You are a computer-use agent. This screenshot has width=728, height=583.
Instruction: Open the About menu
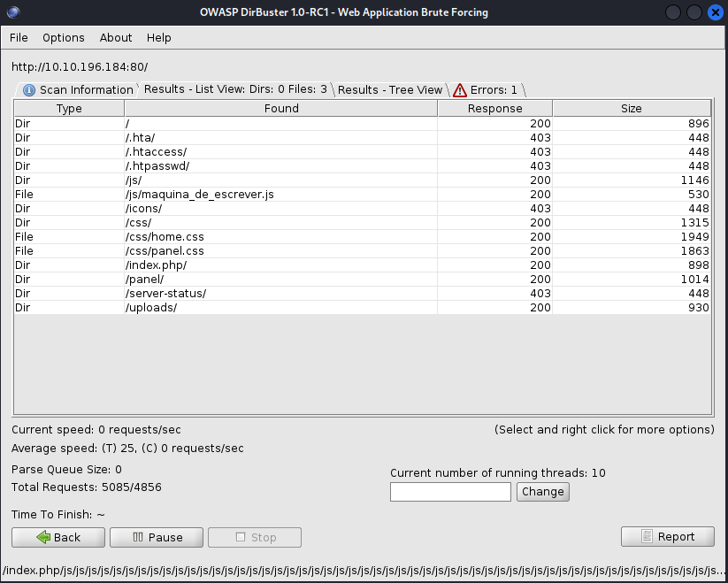pyautogui.click(x=116, y=38)
